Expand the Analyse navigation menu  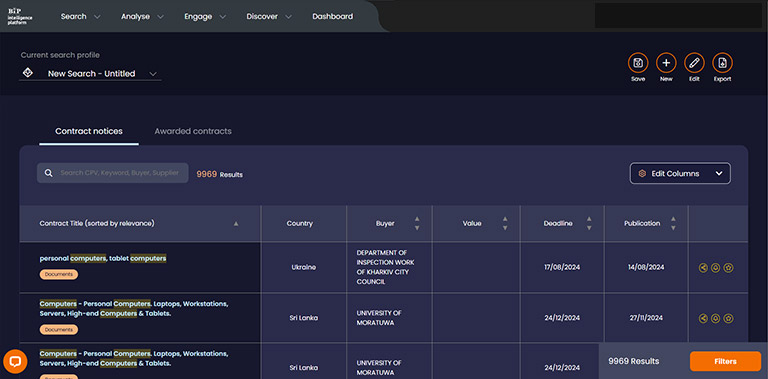[x=142, y=17]
